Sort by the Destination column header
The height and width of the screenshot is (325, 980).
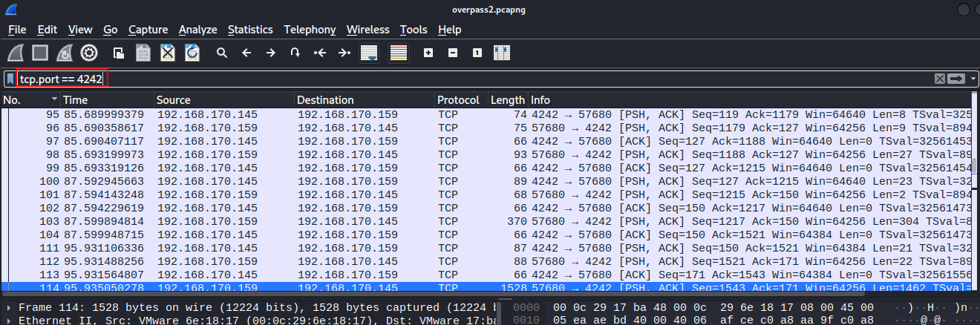click(364, 99)
